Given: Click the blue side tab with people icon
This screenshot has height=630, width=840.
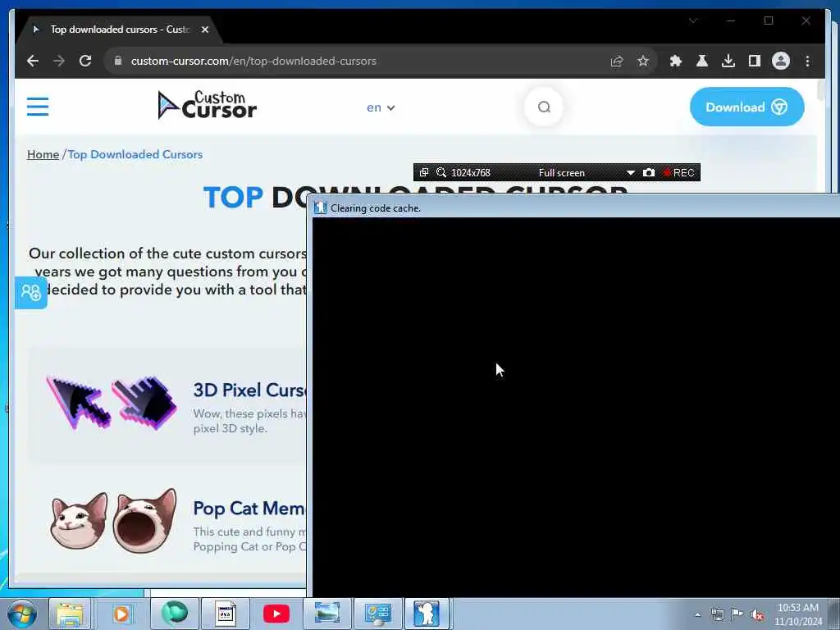Looking at the screenshot, I should click(x=30, y=293).
